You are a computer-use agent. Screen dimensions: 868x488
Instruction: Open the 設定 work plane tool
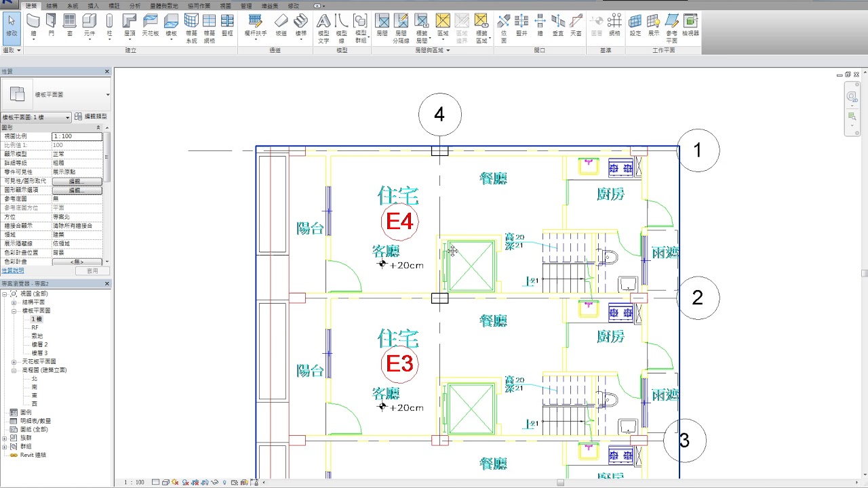point(635,26)
